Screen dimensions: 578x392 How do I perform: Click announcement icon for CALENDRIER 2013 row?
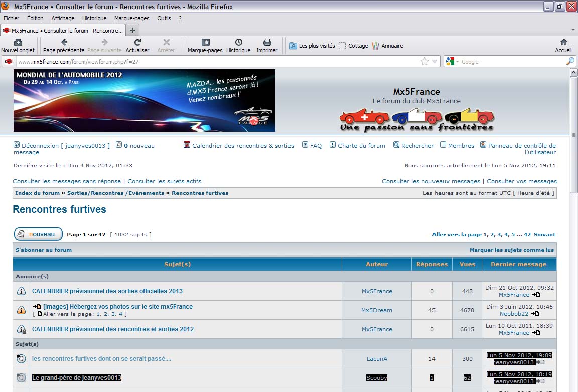click(x=22, y=291)
